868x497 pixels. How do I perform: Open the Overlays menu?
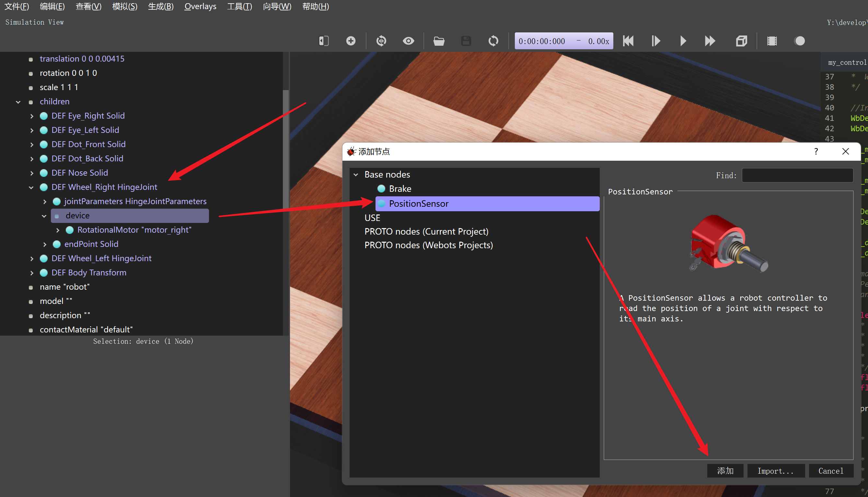tap(200, 6)
